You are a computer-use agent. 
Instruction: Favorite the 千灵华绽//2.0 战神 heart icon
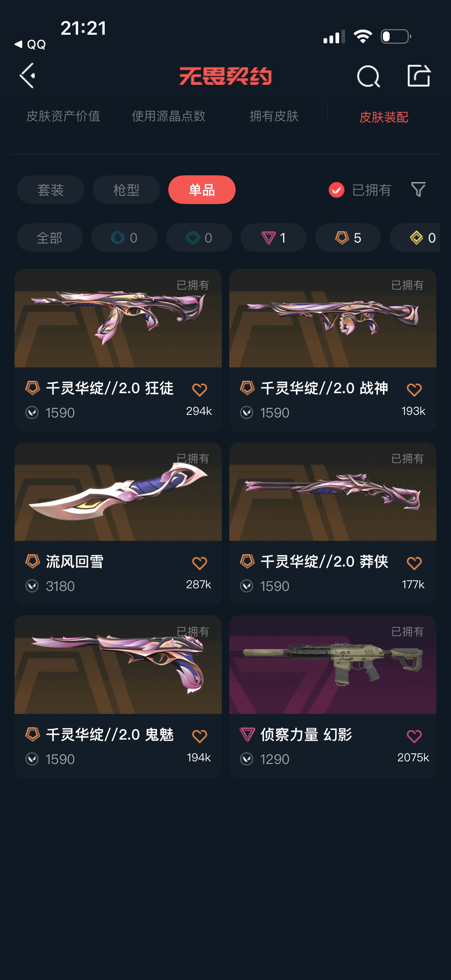414,390
